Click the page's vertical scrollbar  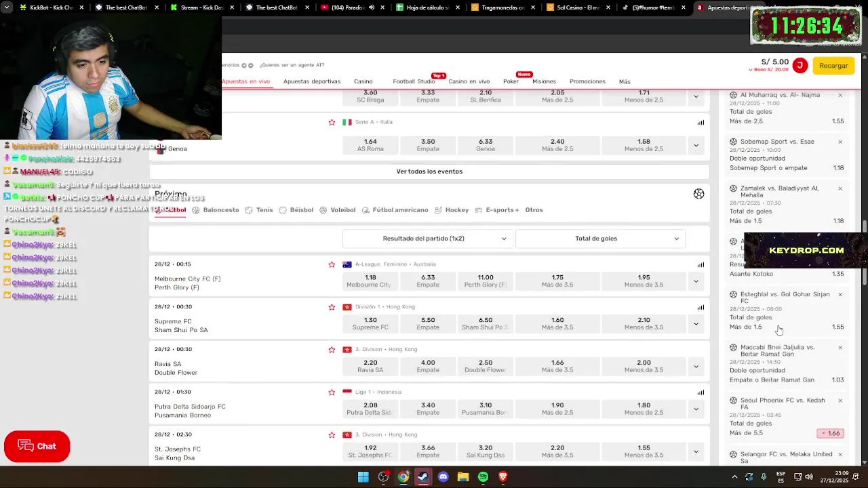[864, 251]
